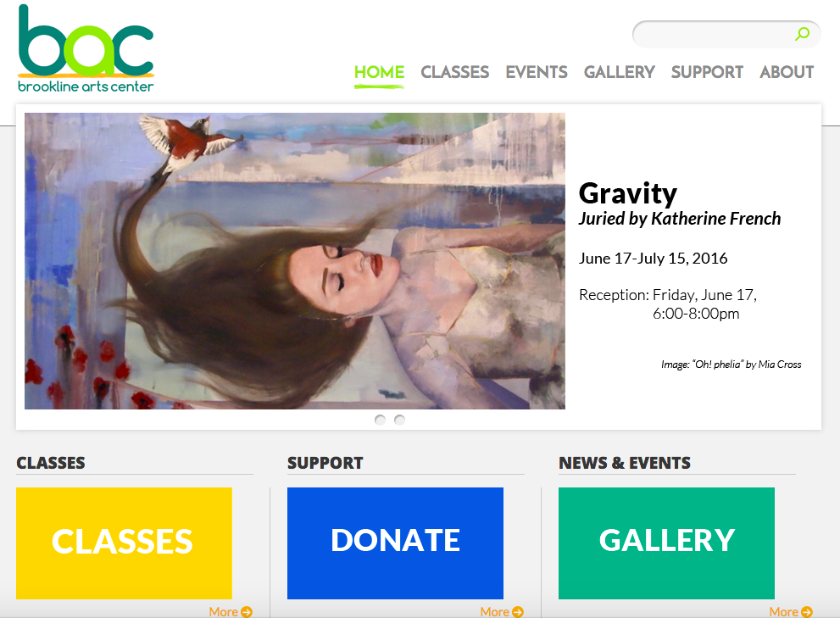Focus the search input field
The height and width of the screenshot is (618, 840).
pos(718,34)
